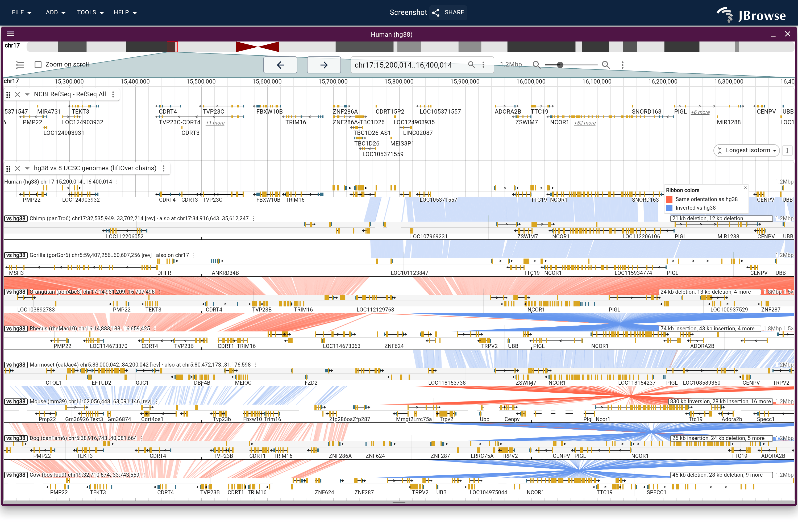Click the vs hg38 badge for Gorilla
The height and width of the screenshot is (532, 798).
(x=16, y=255)
